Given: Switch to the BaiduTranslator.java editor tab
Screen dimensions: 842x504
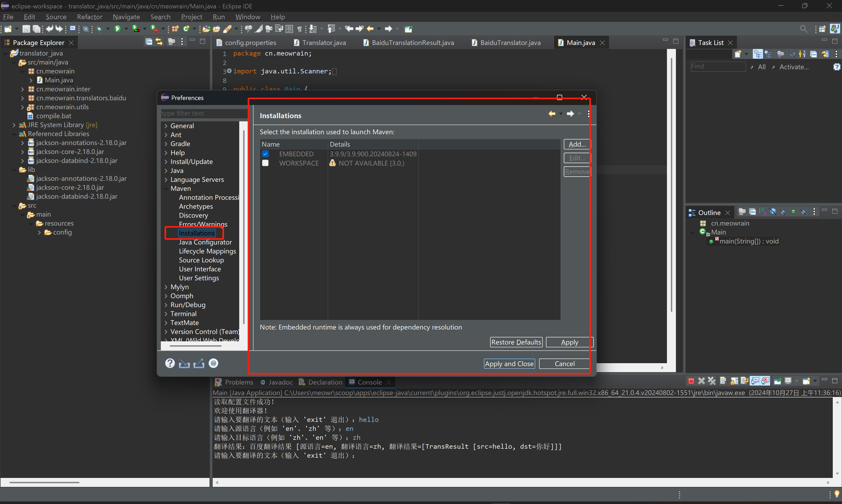Looking at the screenshot, I should (x=510, y=42).
